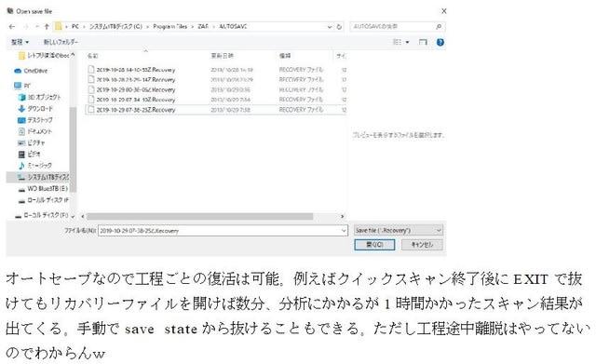The width and height of the screenshot is (596, 364).
Task: Select AUTOSAVE breadcrumb segment
Action: (x=233, y=27)
